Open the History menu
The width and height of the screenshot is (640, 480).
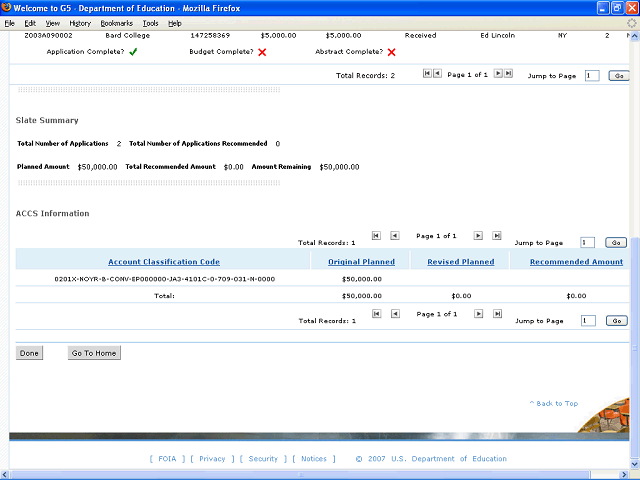coord(80,23)
